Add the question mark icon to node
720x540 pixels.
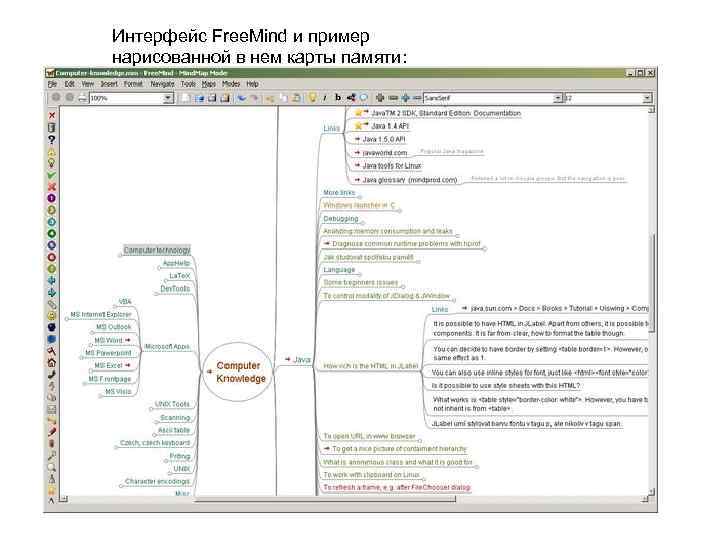point(51,139)
